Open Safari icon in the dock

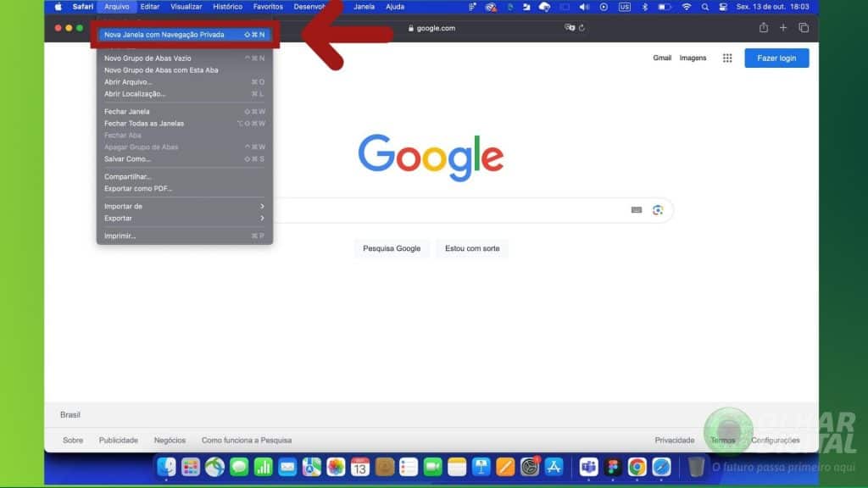661,467
